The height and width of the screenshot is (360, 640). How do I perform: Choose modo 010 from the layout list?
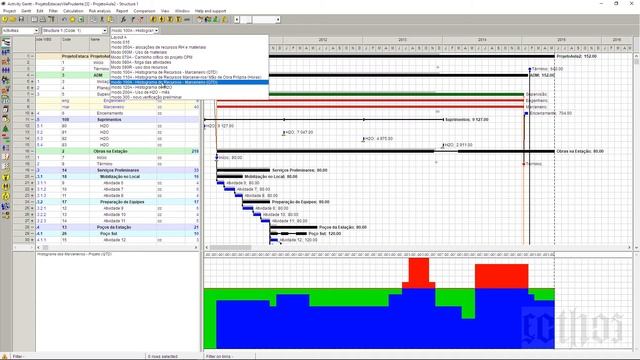(x=189, y=42)
